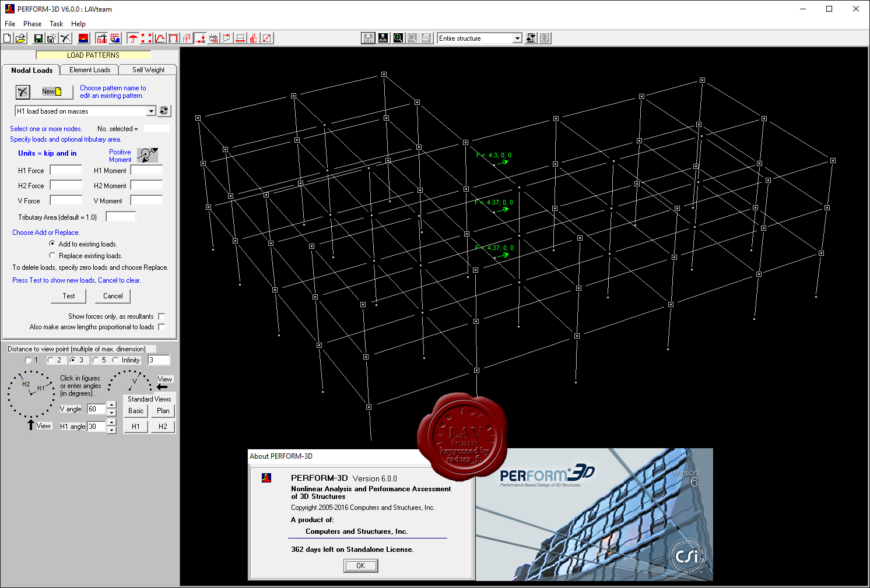Open the Elements red frame icon
The width and height of the screenshot is (870, 588).
click(173, 38)
